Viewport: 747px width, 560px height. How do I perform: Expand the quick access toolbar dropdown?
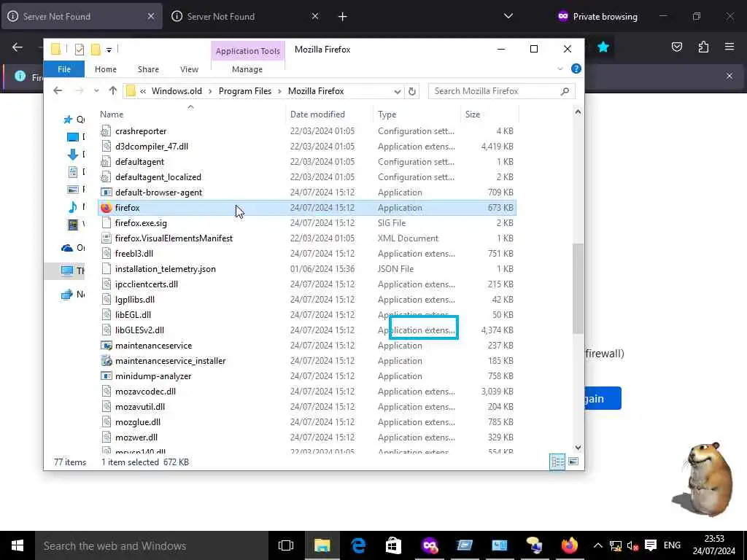click(109, 50)
